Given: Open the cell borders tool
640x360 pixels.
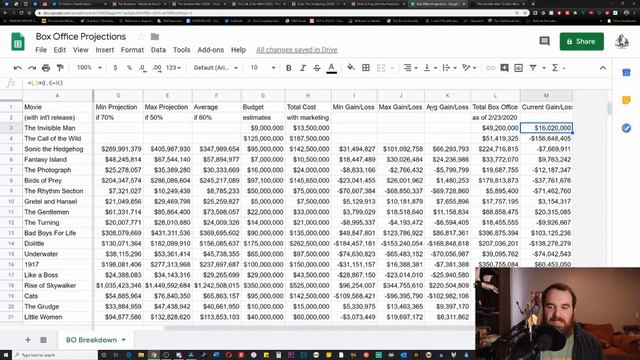Looking at the screenshot, I should [366, 68].
